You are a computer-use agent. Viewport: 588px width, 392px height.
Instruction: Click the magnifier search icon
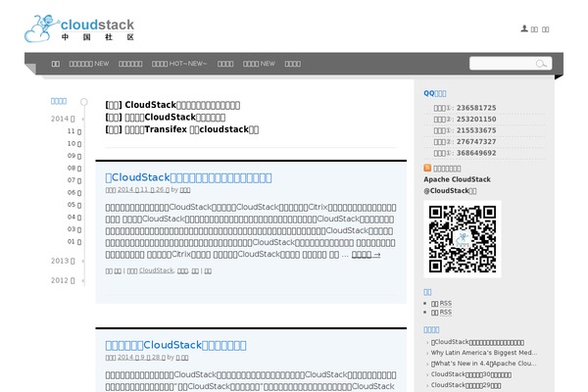pyautogui.click(x=541, y=64)
